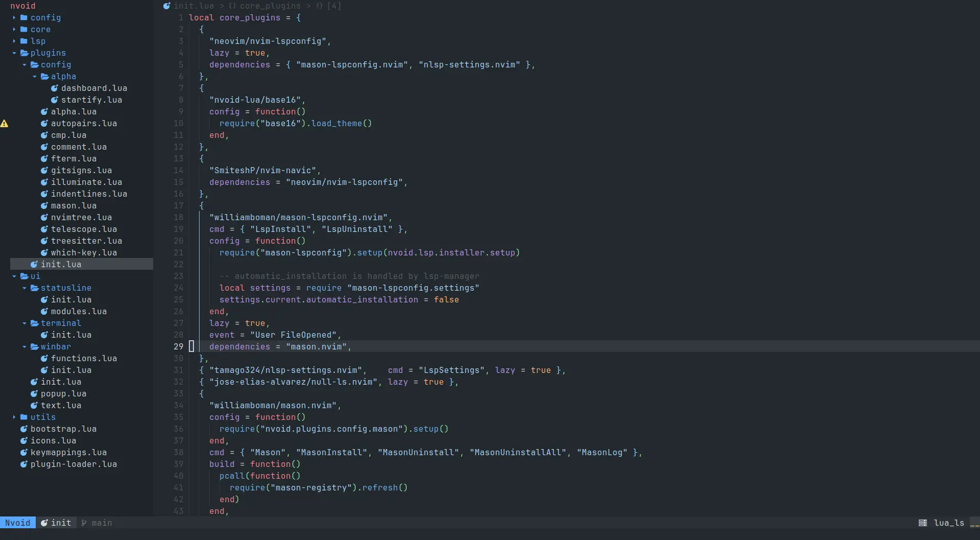Click the lua icon beside cmp.lua
This screenshot has height=540, width=980.
pyautogui.click(x=44, y=135)
